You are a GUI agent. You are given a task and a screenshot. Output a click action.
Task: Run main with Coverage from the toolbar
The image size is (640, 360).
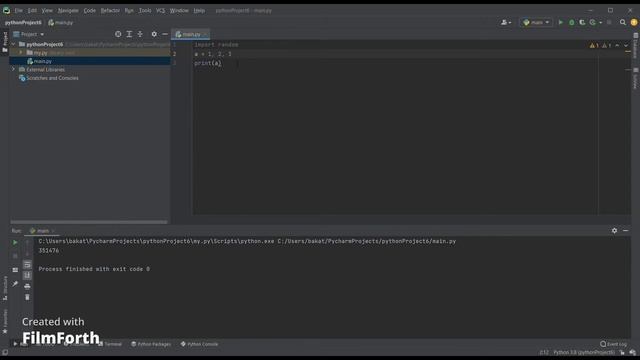point(582,22)
